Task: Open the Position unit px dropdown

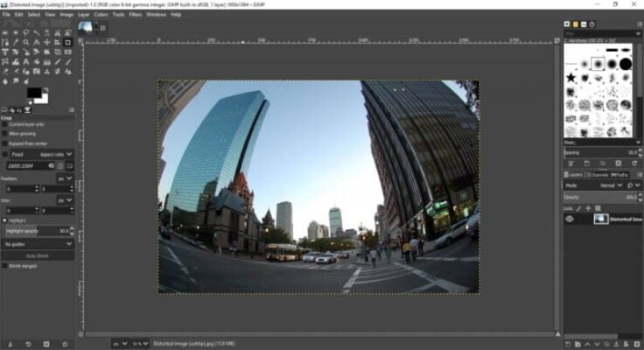Action: pyautogui.click(x=66, y=178)
